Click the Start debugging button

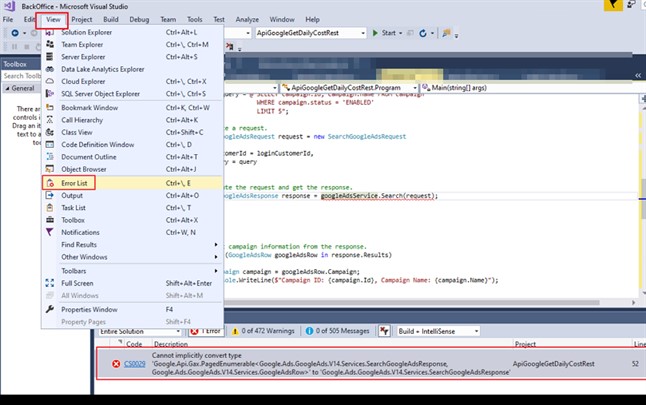pyautogui.click(x=384, y=33)
